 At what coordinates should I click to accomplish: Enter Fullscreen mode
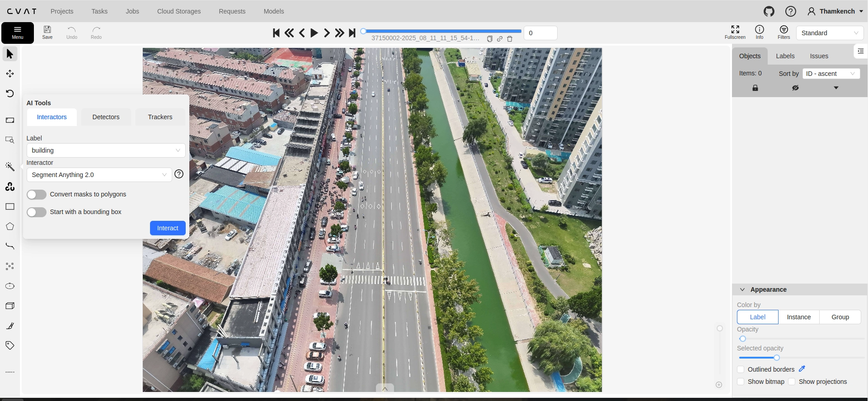[x=735, y=33]
